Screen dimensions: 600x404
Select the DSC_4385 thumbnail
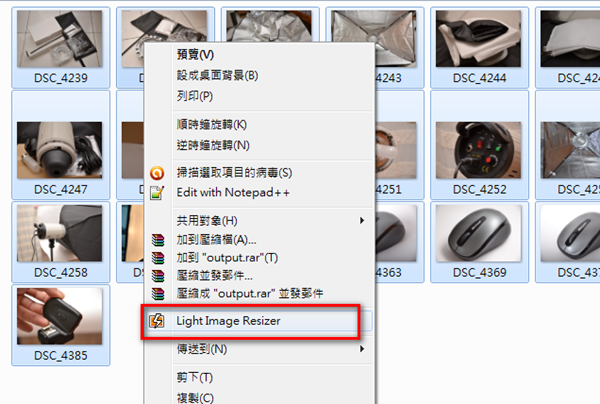60,325
